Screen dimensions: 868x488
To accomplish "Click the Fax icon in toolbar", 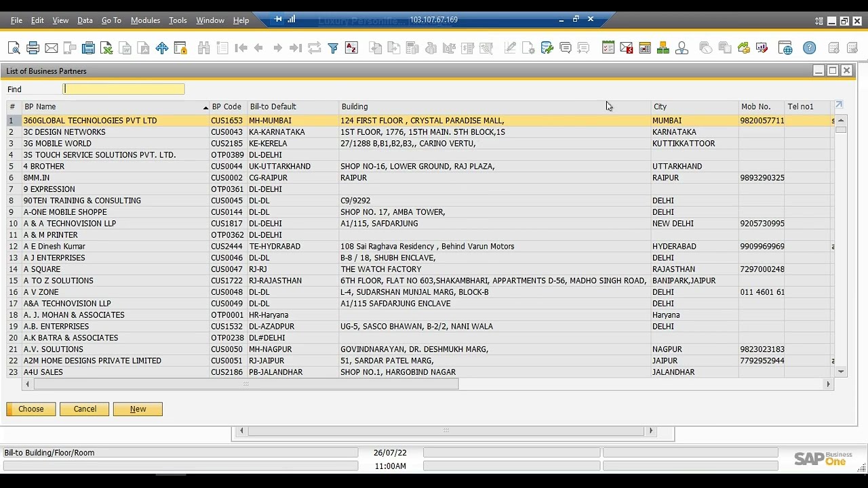I will tap(88, 48).
